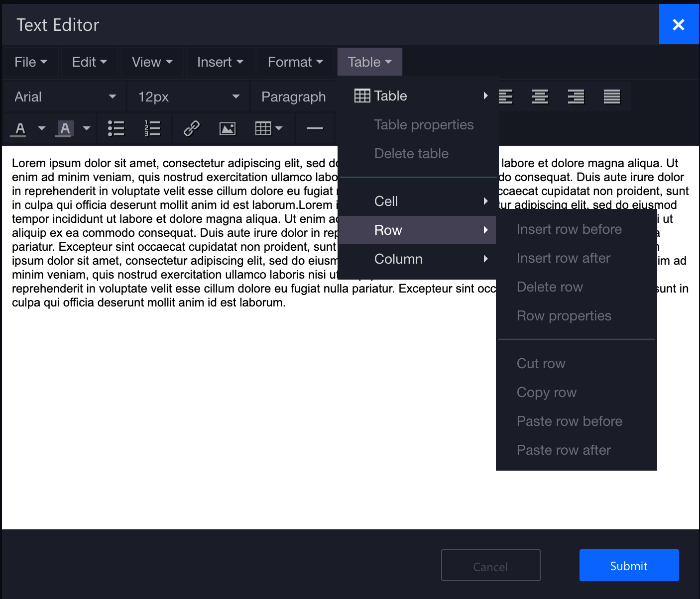Insert a bulleted list
Viewport: 700px width, 599px height.
(x=116, y=129)
